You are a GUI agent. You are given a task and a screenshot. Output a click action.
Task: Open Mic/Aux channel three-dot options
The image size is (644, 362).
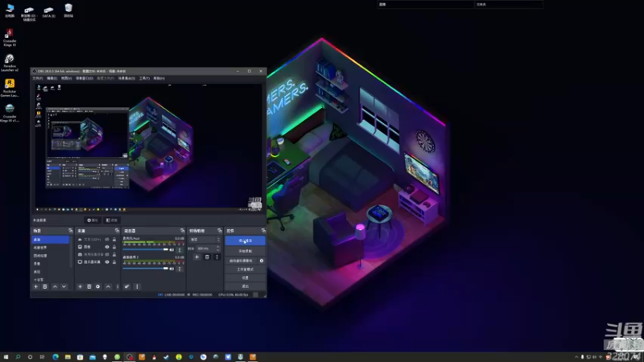click(x=180, y=249)
